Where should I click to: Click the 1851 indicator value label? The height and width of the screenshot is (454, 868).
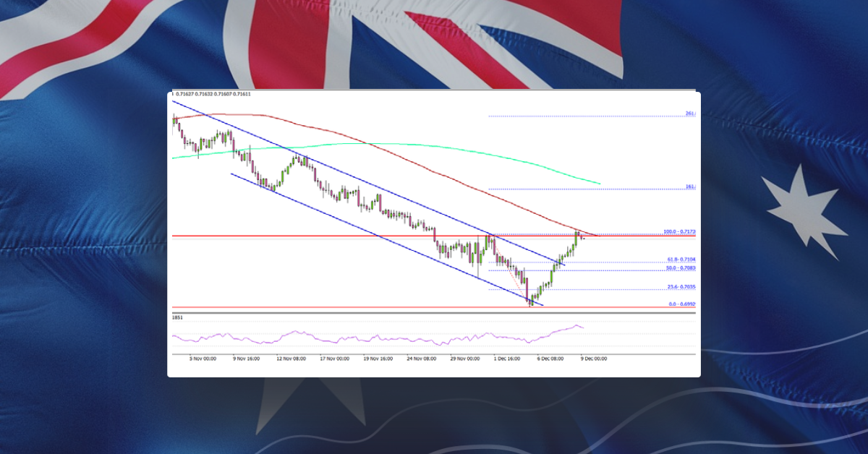(x=176, y=316)
